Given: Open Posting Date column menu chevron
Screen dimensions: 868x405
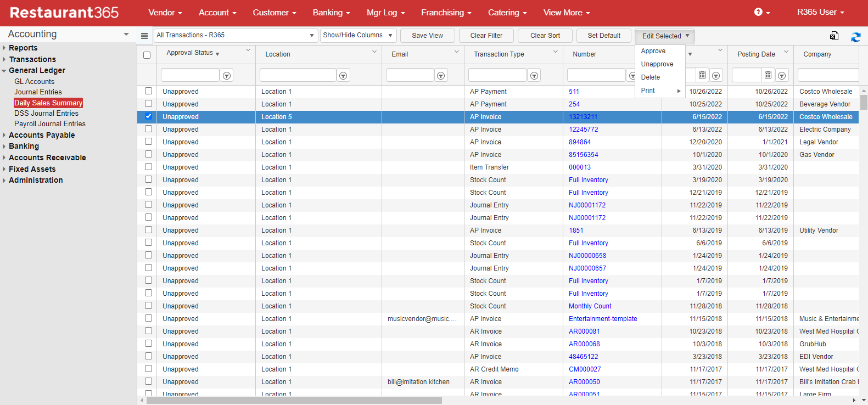Looking at the screenshot, I should [x=786, y=52].
